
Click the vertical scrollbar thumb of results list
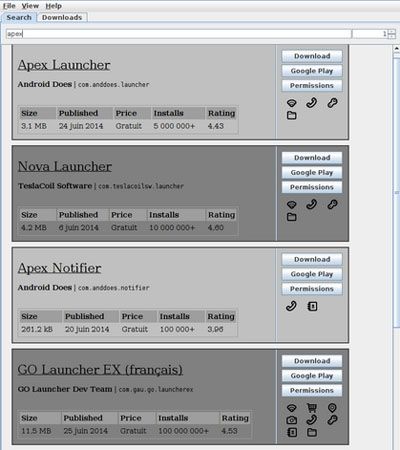397,192
